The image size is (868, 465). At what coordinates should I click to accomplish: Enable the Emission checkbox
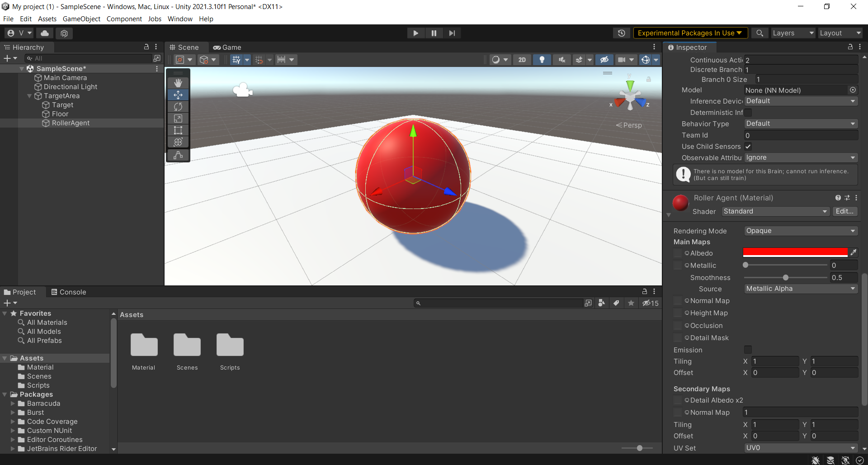(748, 350)
